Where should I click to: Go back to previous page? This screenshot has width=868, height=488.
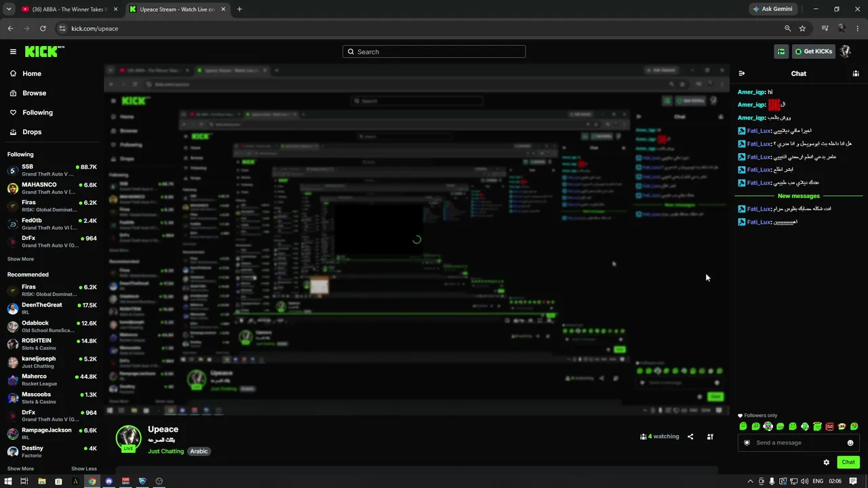pos(10,28)
